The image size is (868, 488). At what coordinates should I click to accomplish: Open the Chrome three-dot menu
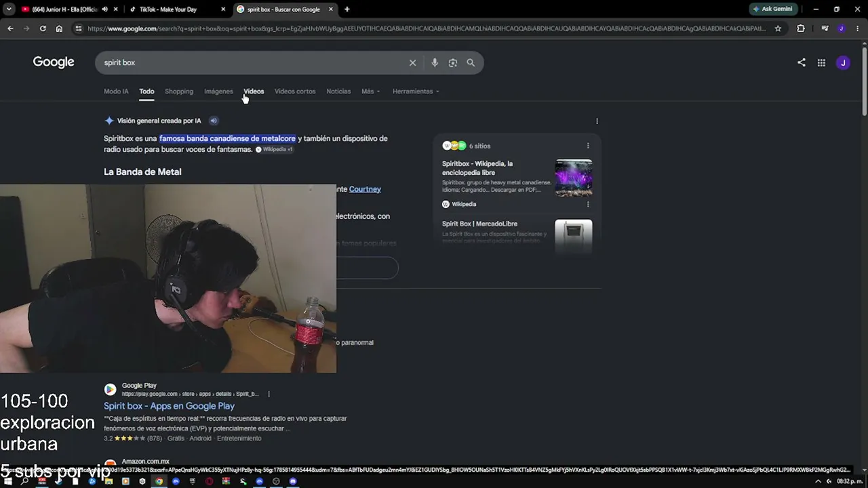tap(857, 28)
